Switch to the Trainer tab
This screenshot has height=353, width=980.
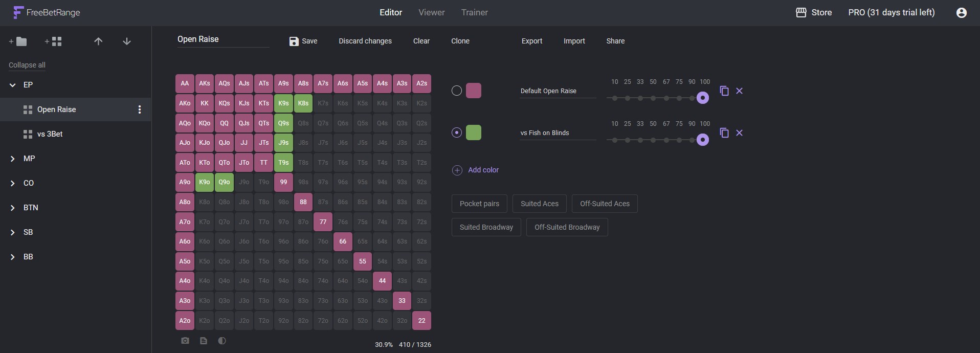tap(474, 13)
